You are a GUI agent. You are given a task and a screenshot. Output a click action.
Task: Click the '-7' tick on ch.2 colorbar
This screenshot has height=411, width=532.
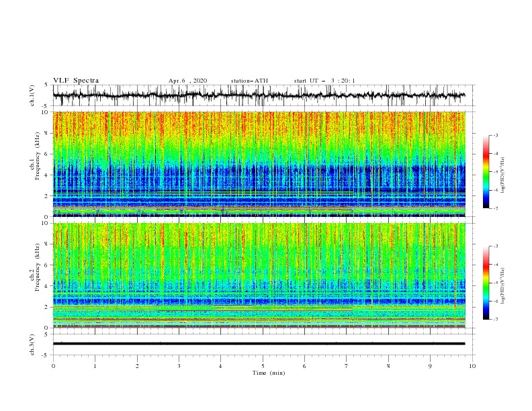point(496,320)
